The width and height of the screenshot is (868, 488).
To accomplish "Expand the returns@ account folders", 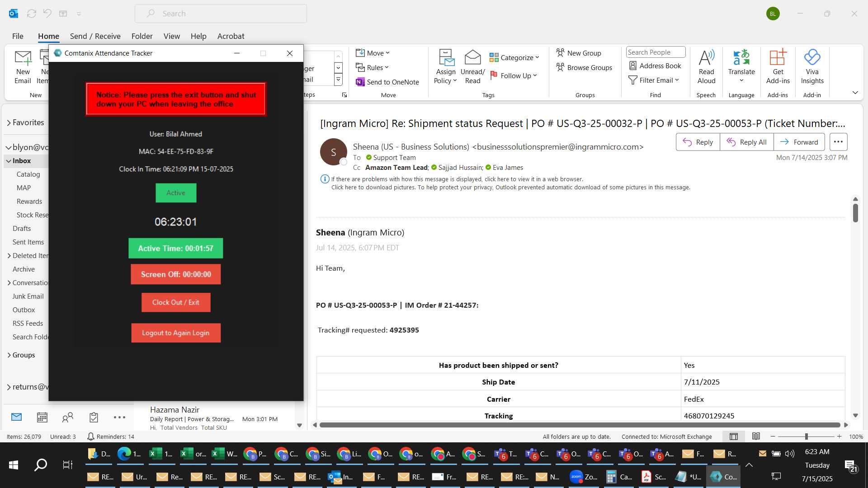I will 9,387.
